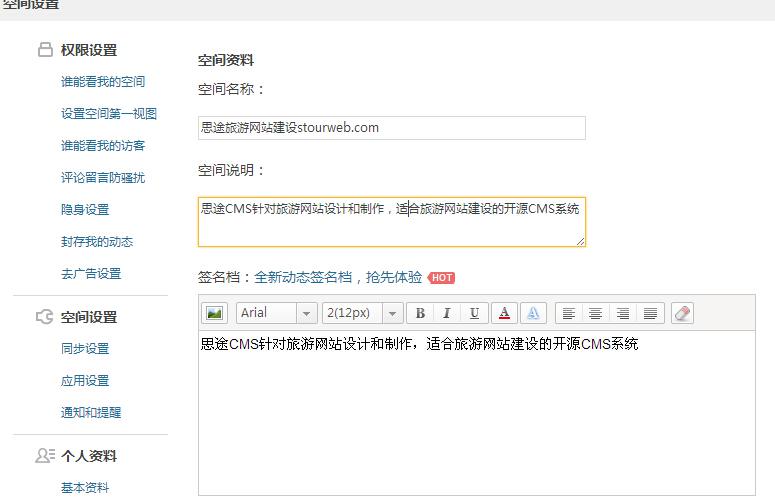775x503 pixels.
Task: Select 隐身设置 from the sidebar
Action: [x=85, y=210]
